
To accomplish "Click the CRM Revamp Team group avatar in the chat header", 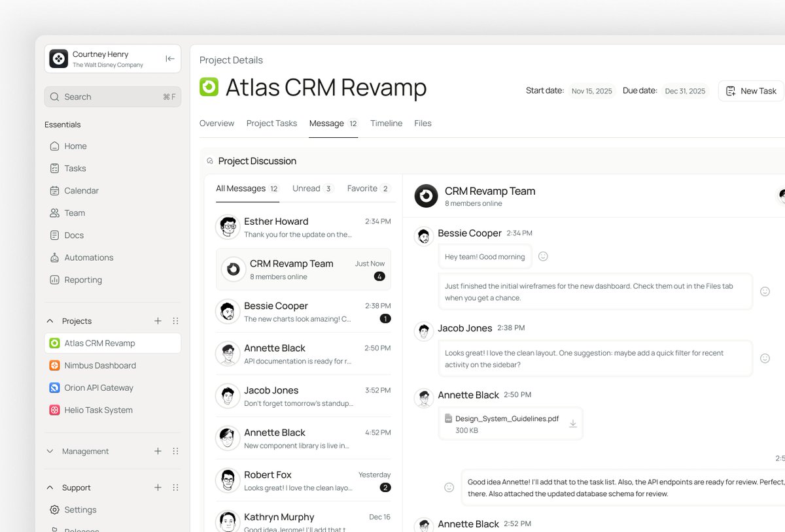I will click(427, 196).
